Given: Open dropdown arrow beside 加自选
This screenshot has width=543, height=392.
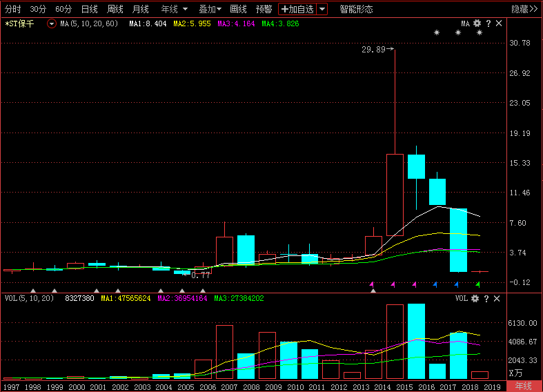Looking at the screenshot, I should 322,9.
